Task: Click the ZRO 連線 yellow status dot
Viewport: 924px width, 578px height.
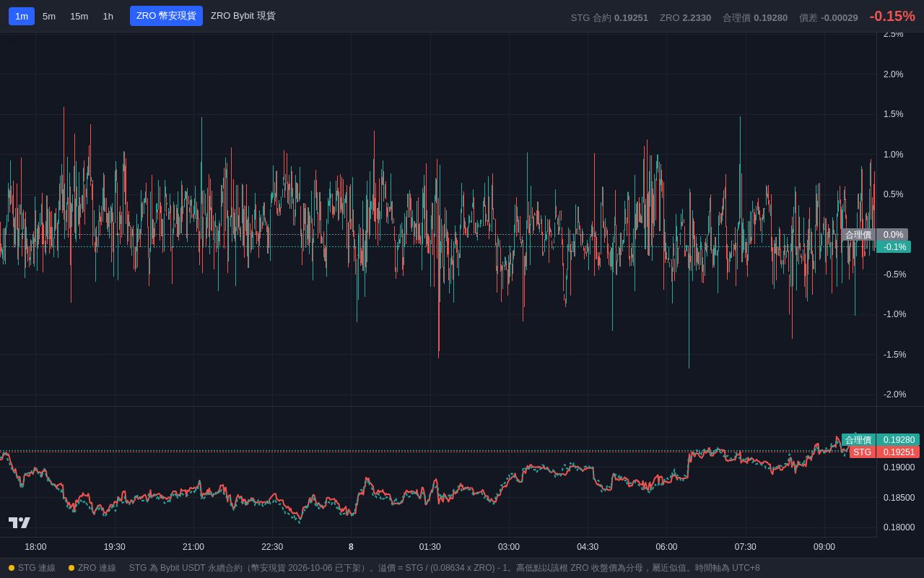Action: click(71, 568)
